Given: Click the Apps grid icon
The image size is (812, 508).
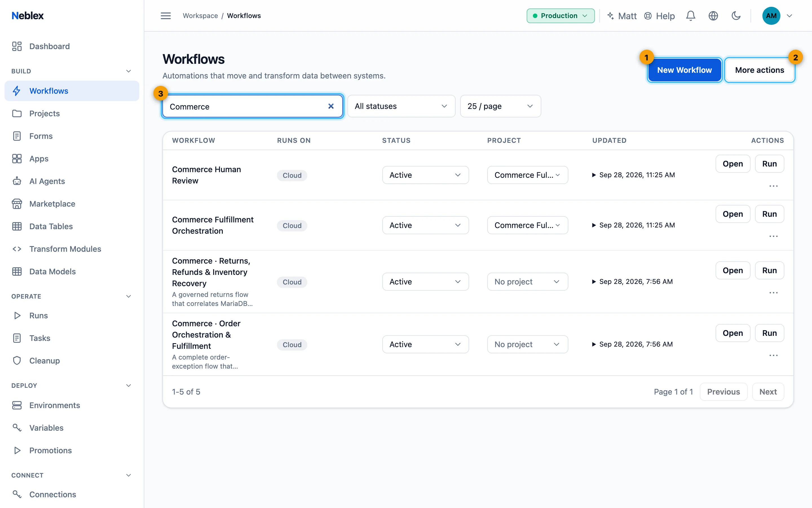Looking at the screenshot, I should point(17,159).
